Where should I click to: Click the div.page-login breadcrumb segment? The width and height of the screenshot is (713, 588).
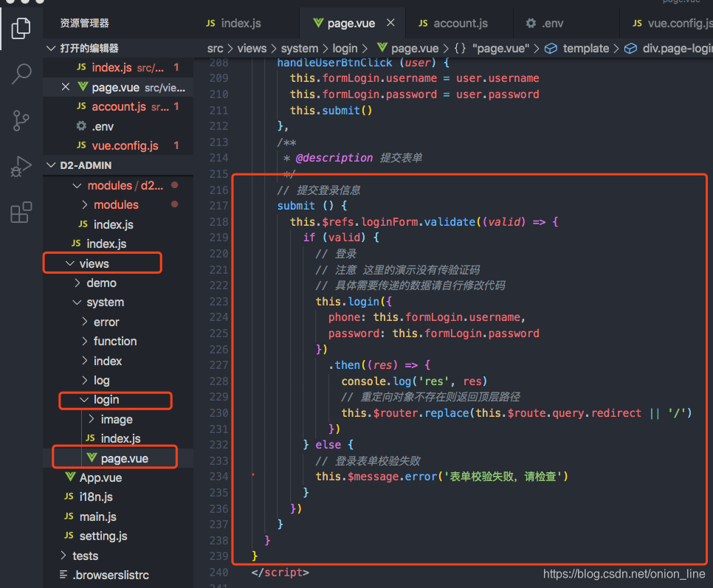669,48
